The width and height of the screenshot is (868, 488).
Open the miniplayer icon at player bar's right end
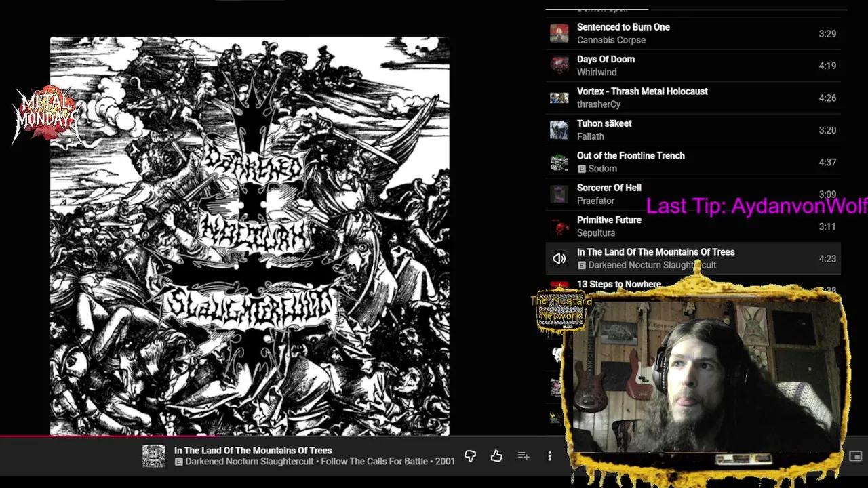click(856, 456)
